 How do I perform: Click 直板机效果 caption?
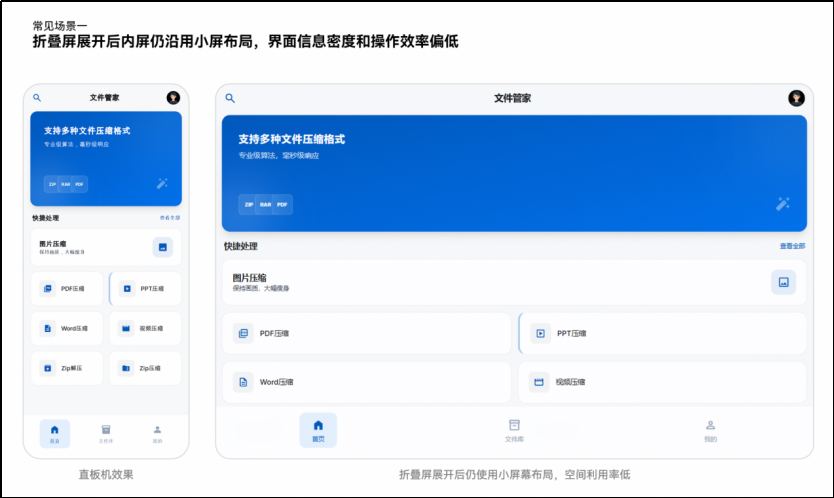click(106, 475)
